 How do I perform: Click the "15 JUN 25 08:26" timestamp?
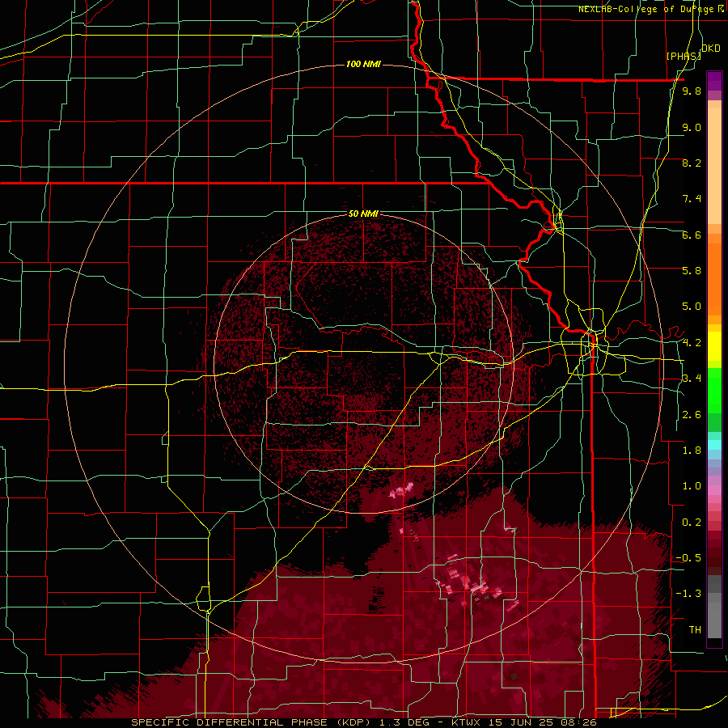click(542, 722)
